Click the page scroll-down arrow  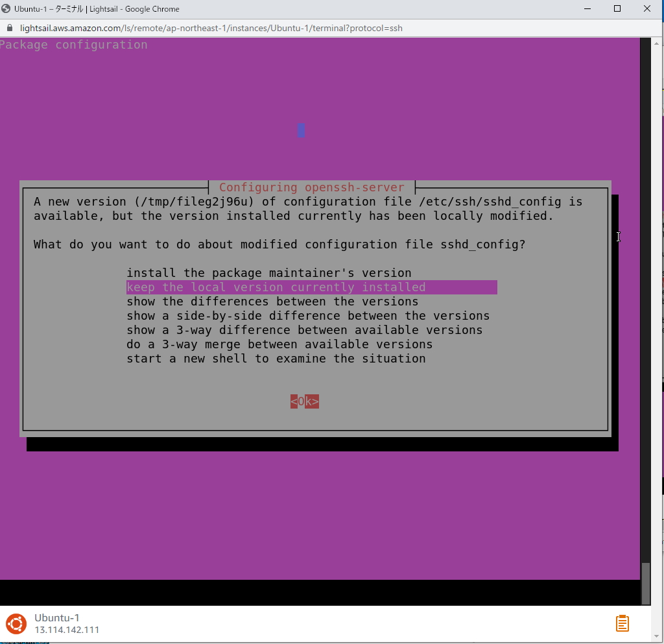(x=657, y=636)
